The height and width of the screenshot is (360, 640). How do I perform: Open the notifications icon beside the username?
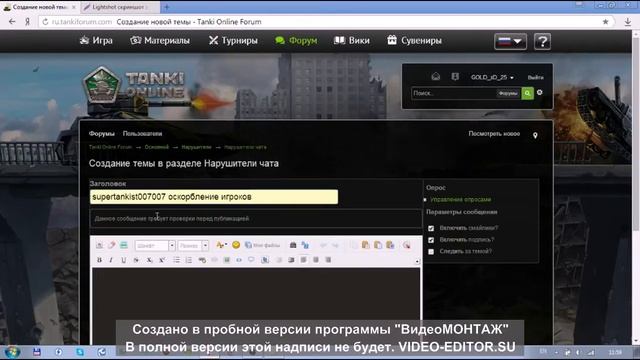(x=455, y=77)
